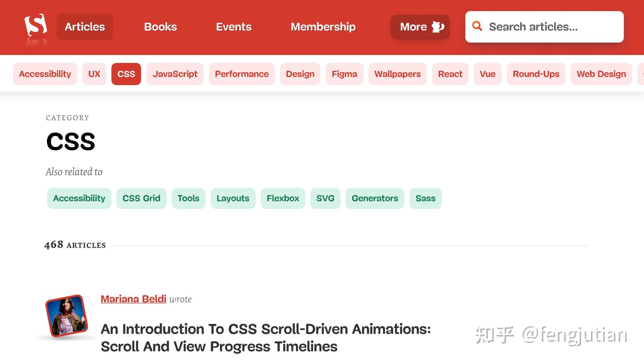This screenshot has width=644, height=364.
Task: Click the Generators related tag
Action: [x=375, y=198]
